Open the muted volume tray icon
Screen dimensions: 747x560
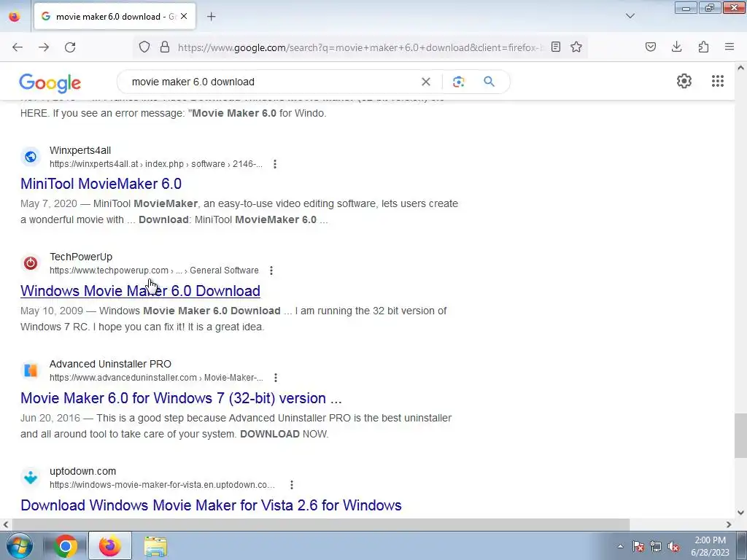point(673,546)
